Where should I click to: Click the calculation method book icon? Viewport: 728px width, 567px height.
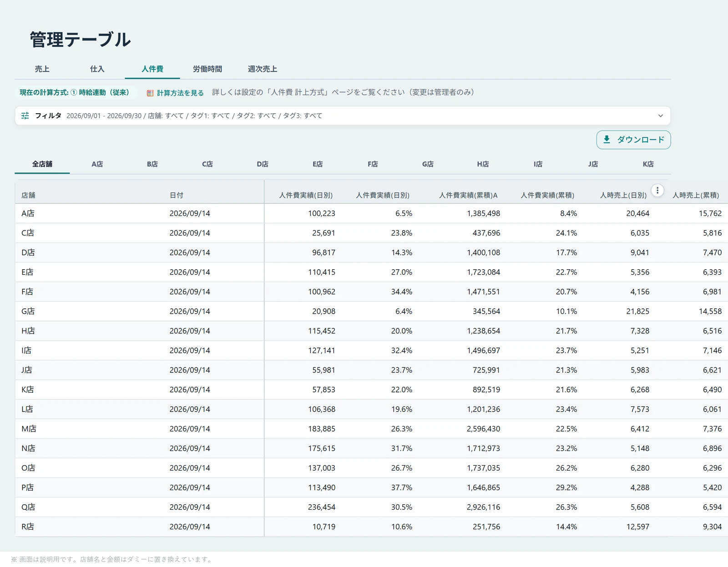tap(150, 93)
